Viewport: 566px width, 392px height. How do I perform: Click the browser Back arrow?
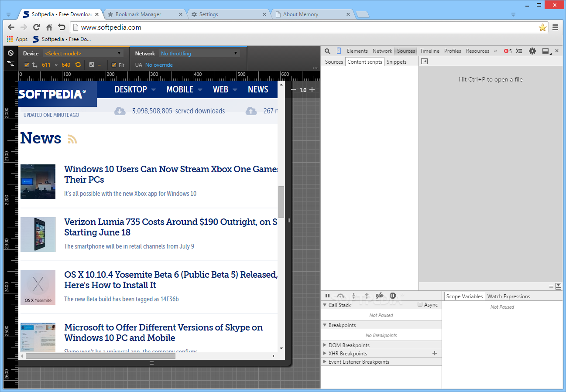[x=11, y=27]
